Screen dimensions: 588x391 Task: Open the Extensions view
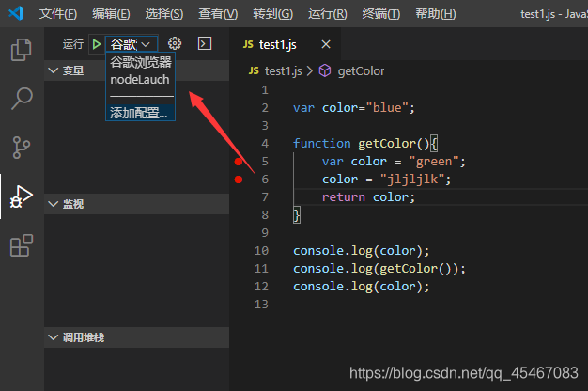click(22, 245)
